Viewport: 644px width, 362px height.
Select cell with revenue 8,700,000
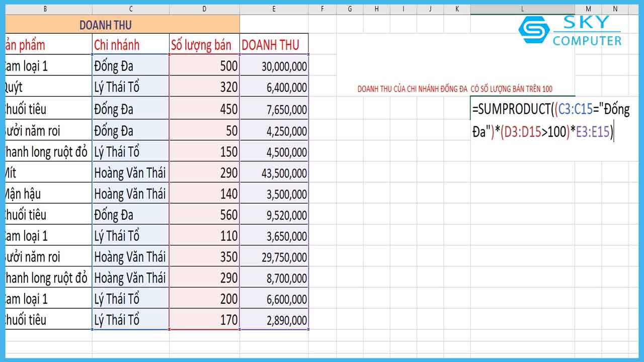coord(274,277)
